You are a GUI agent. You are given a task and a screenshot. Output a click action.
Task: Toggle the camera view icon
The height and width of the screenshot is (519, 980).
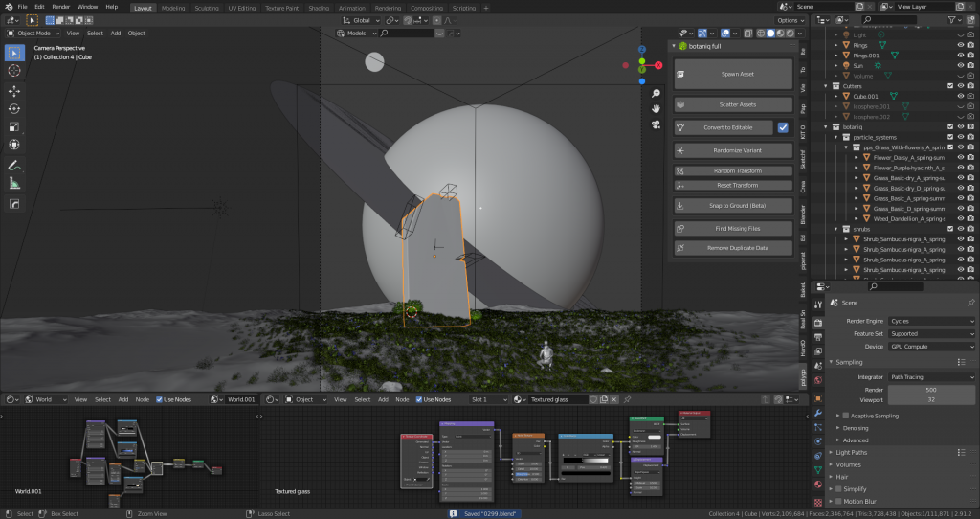coord(656,124)
